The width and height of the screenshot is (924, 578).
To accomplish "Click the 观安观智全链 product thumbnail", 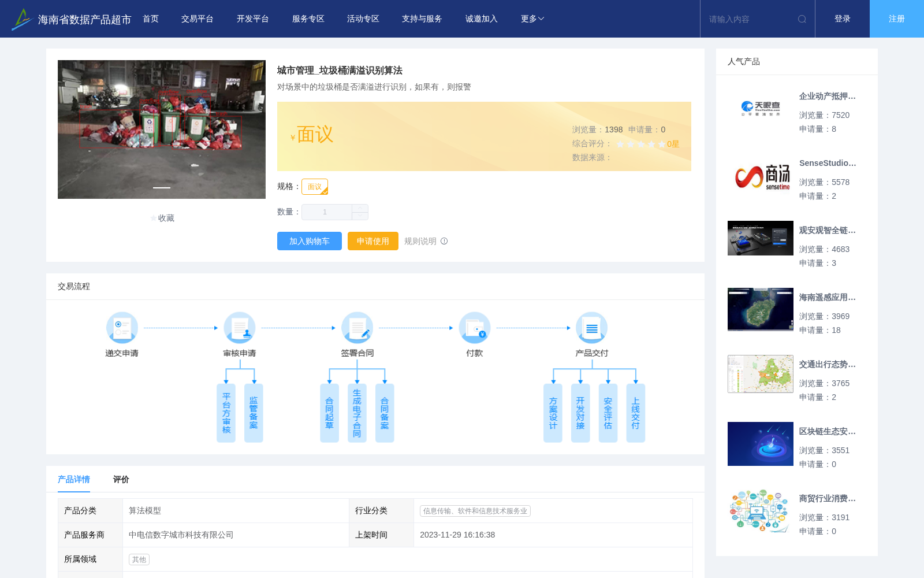I will pyautogui.click(x=761, y=238).
